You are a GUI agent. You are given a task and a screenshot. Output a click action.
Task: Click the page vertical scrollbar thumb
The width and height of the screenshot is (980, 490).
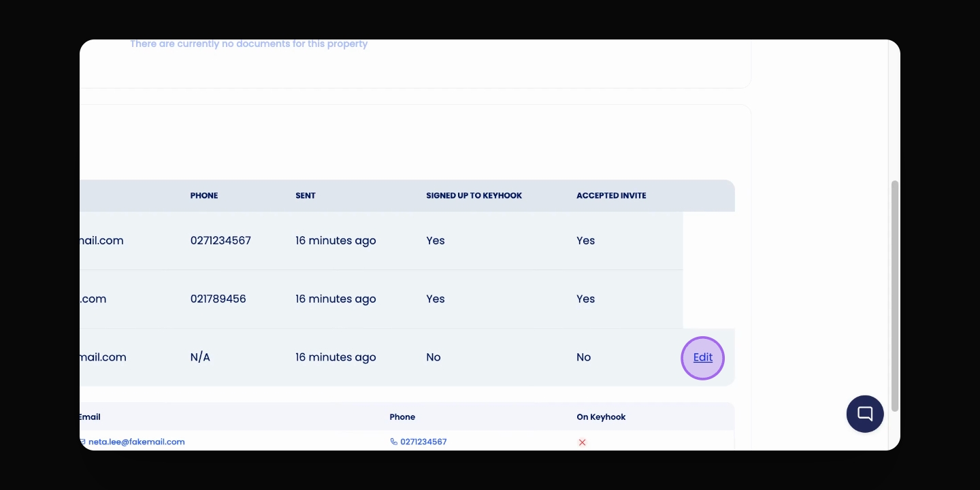[x=895, y=296]
